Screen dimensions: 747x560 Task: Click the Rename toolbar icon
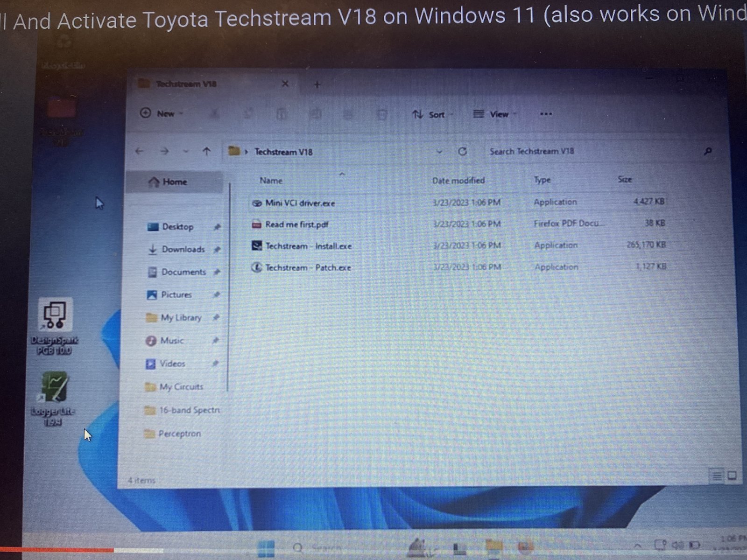pyautogui.click(x=315, y=114)
